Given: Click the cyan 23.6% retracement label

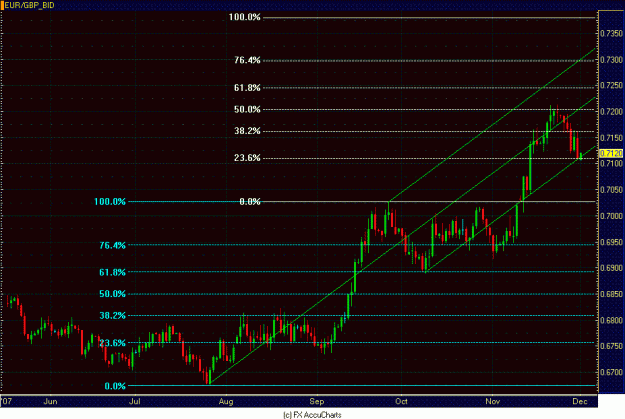Looking at the screenshot, I should tap(112, 343).
